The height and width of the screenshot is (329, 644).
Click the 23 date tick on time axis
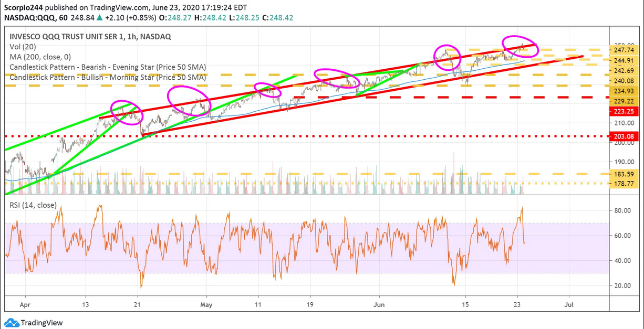tap(517, 304)
